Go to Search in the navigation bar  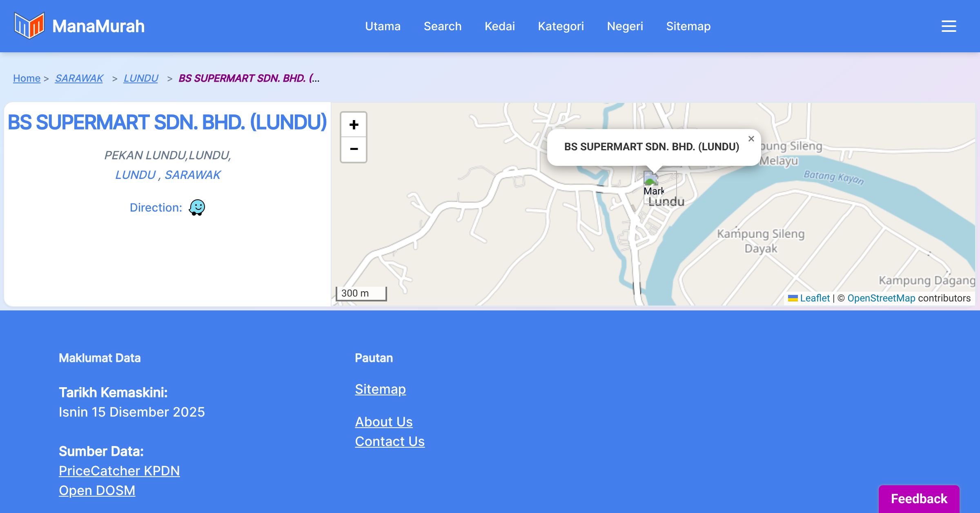(443, 26)
